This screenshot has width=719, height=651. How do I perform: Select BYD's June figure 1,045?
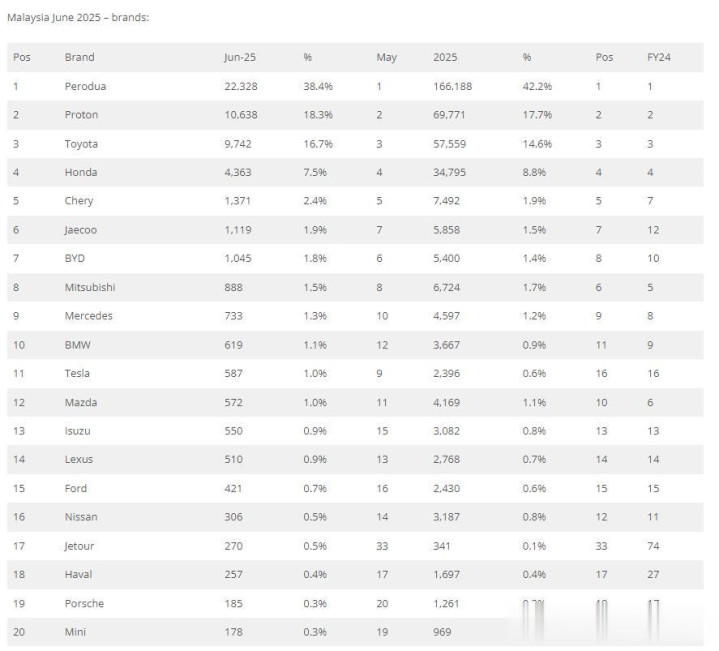(x=238, y=258)
